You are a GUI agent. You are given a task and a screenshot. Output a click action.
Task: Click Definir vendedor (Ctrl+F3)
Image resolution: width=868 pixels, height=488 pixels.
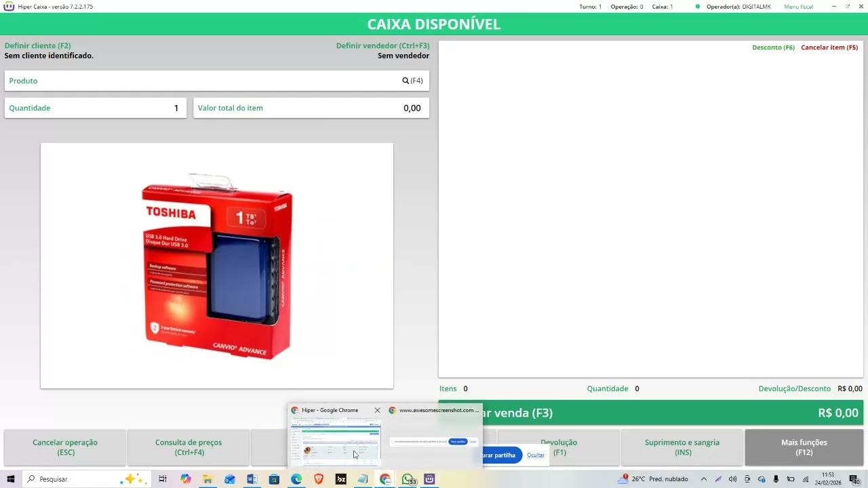pyautogui.click(x=382, y=46)
